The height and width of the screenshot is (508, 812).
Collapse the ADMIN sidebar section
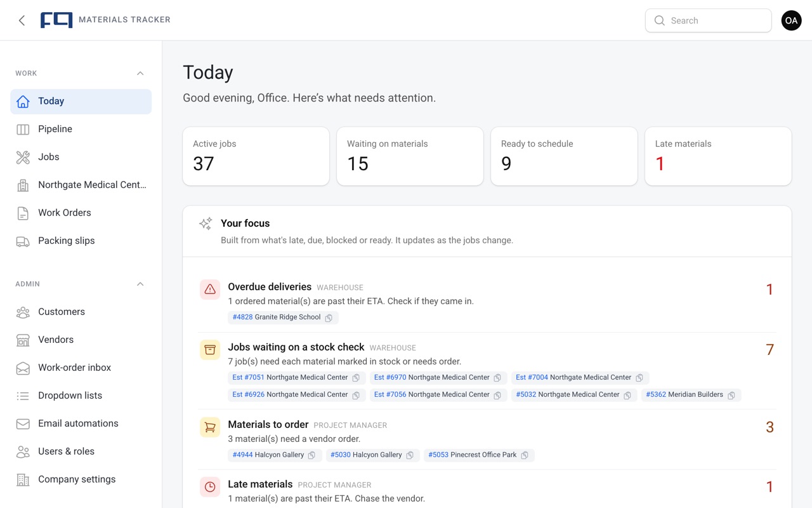click(140, 284)
